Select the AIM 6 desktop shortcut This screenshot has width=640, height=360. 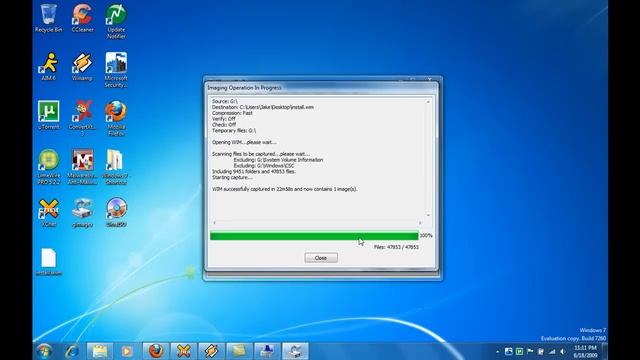click(49, 67)
